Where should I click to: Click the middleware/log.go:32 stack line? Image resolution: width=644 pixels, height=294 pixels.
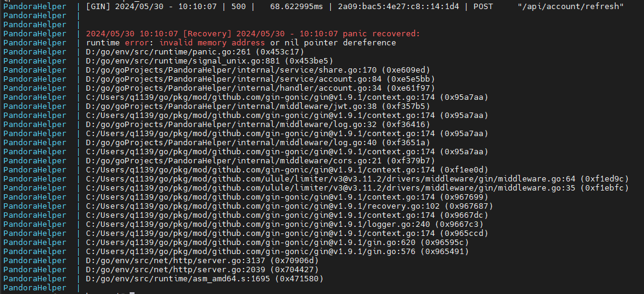(x=258, y=124)
